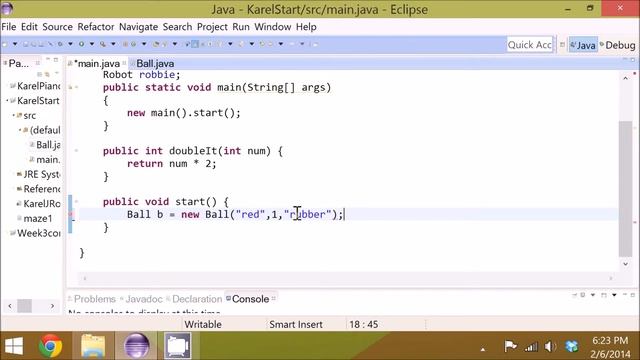Viewport: 640px width, 360px height.
Task: Click the network signal tray icon
Action: 531,347
